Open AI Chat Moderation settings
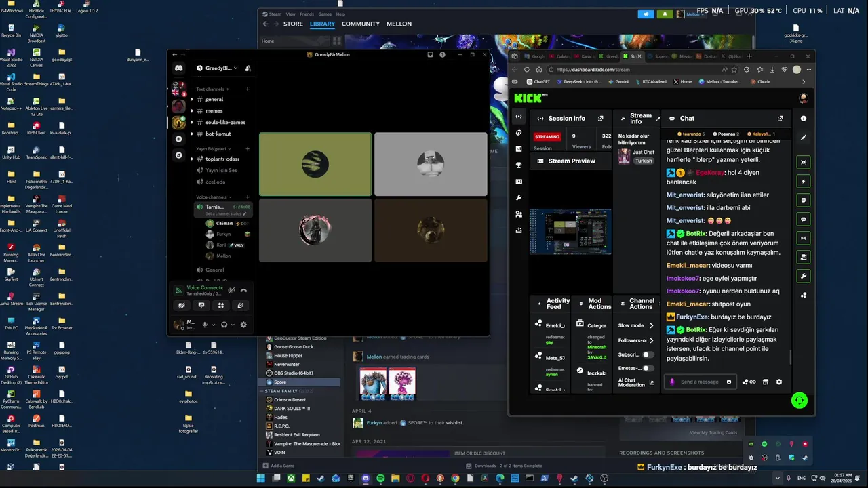868x488 pixels. coord(636,383)
